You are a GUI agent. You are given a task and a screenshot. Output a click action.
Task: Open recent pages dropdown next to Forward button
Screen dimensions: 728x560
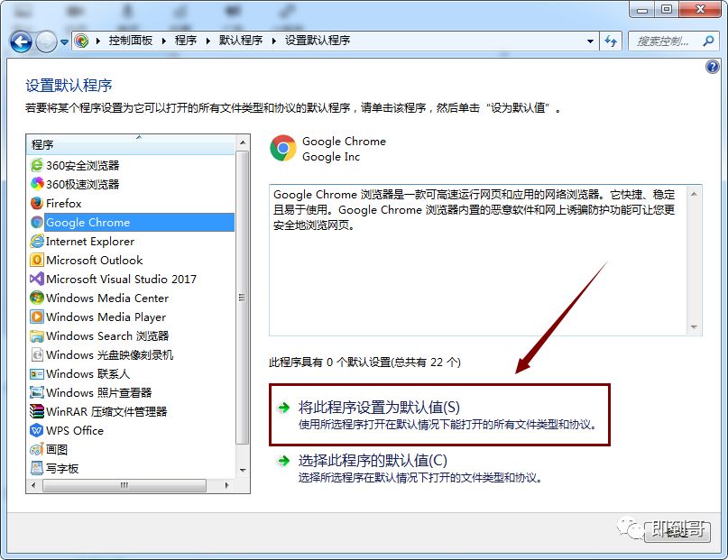coord(64,42)
